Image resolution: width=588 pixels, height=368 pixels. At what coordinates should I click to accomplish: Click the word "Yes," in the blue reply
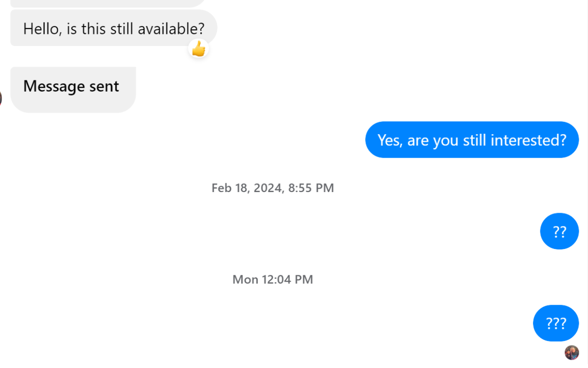point(390,140)
